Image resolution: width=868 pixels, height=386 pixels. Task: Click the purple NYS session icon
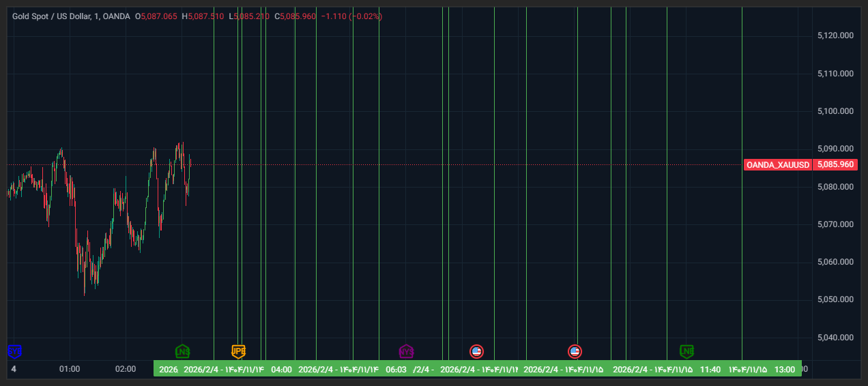pos(406,351)
